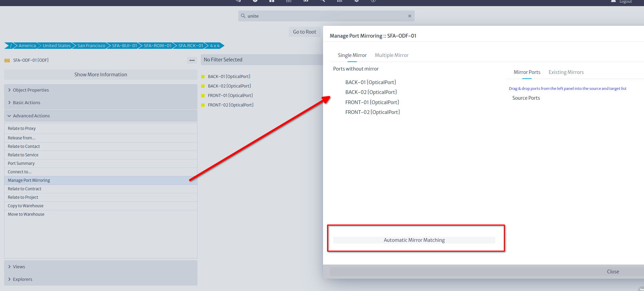The width and height of the screenshot is (644, 291).
Task: Click the Go to Root button
Action: click(x=304, y=32)
